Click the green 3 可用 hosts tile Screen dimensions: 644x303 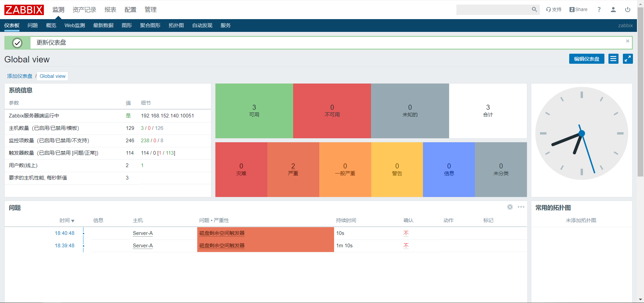click(x=254, y=111)
